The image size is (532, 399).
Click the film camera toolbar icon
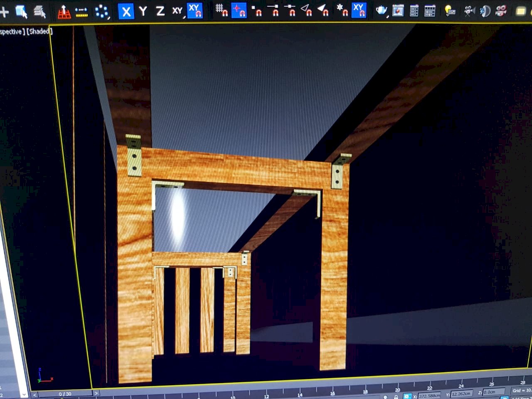tap(469, 10)
